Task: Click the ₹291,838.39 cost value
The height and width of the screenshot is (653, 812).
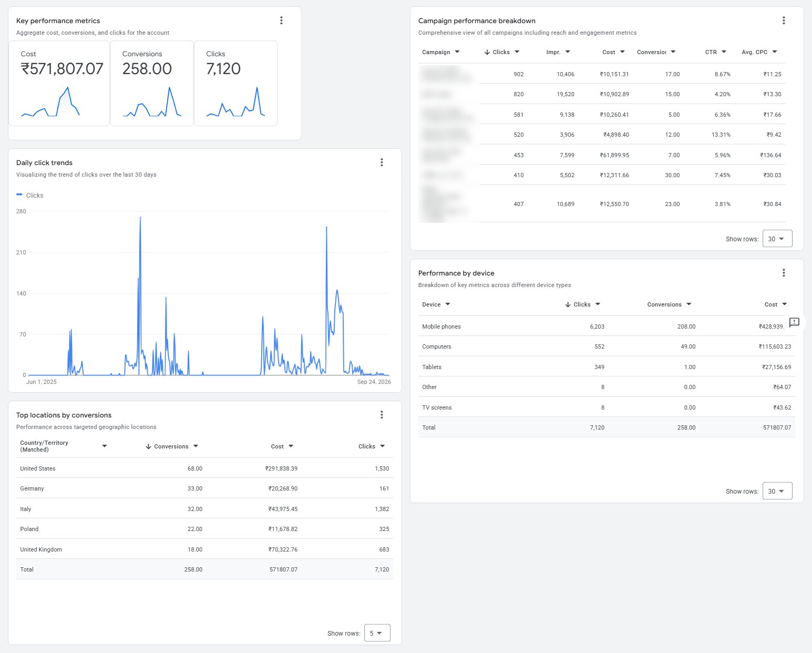Action: [x=281, y=468]
